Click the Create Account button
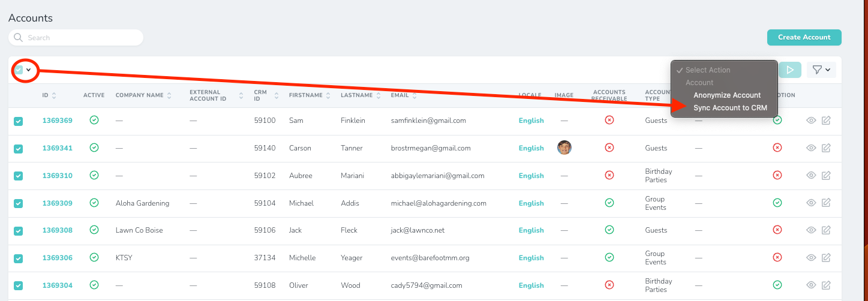Image resolution: width=868 pixels, height=301 pixels. 804,37
